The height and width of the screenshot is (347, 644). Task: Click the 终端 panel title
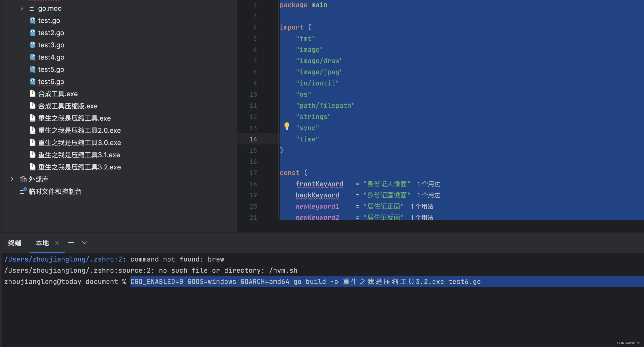click(15, 243)
